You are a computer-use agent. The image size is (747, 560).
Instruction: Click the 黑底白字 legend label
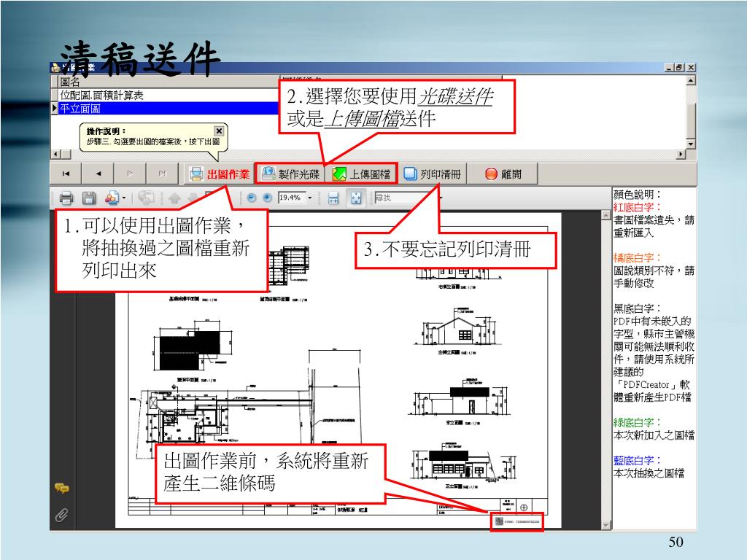point(638,308)
